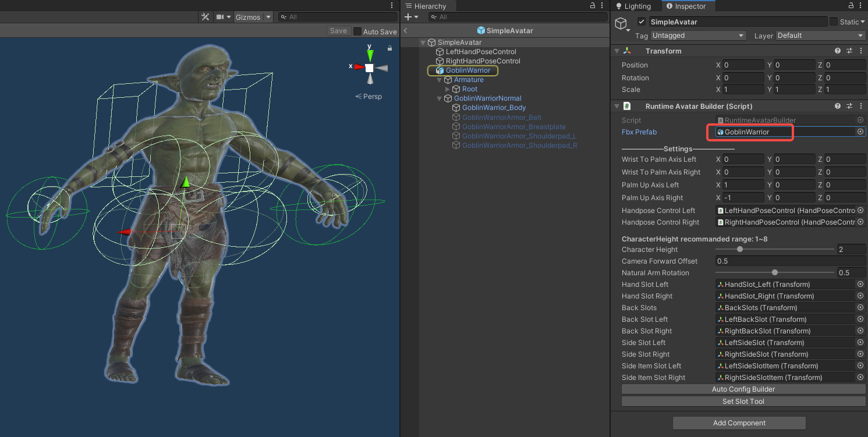Viewport: 868px width, 437px height.
Task: Select GoblinWarriorArmor_Shoulderpad_L in the hierarchy
Action: click(x=519, y=136)
